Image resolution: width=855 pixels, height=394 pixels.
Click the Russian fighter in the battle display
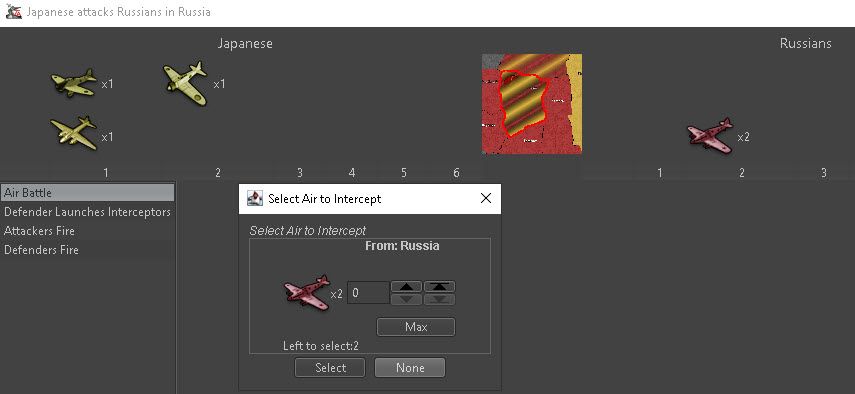pyautogui.click(x=710, y=135)
